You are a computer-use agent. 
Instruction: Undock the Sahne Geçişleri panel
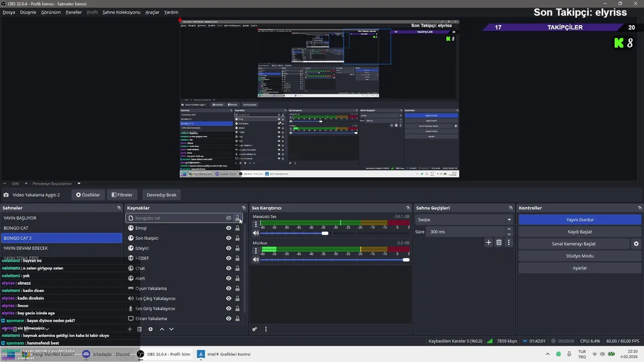click(x=511, y=208)
